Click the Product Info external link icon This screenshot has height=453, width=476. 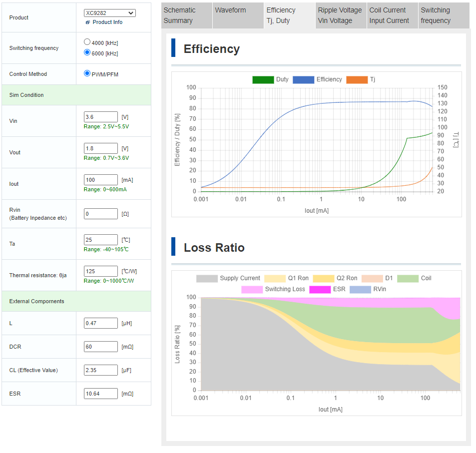87,22
